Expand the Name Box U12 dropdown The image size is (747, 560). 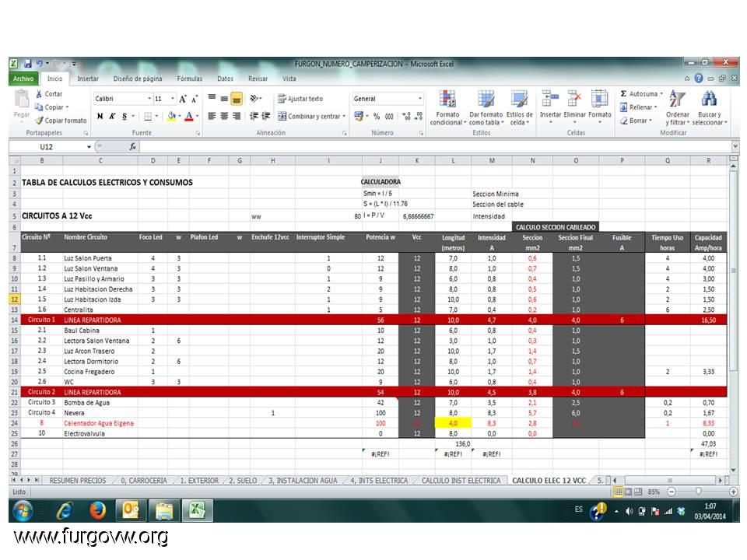[89, 147]
